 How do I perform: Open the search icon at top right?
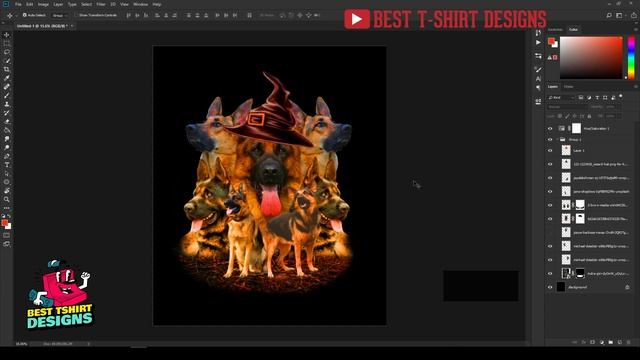609,15
